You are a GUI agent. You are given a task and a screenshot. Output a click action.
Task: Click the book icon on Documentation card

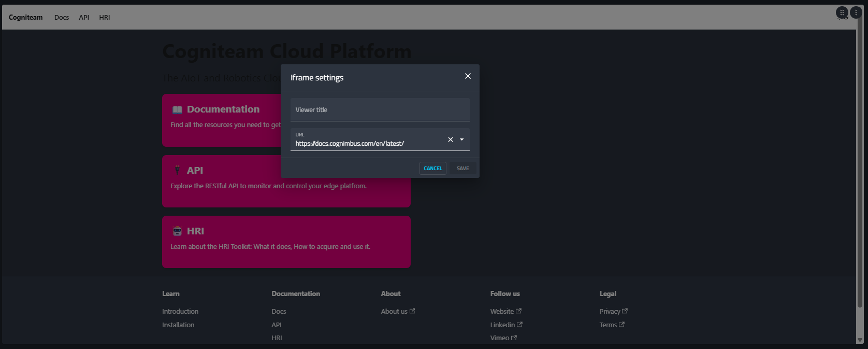[178, 109]
